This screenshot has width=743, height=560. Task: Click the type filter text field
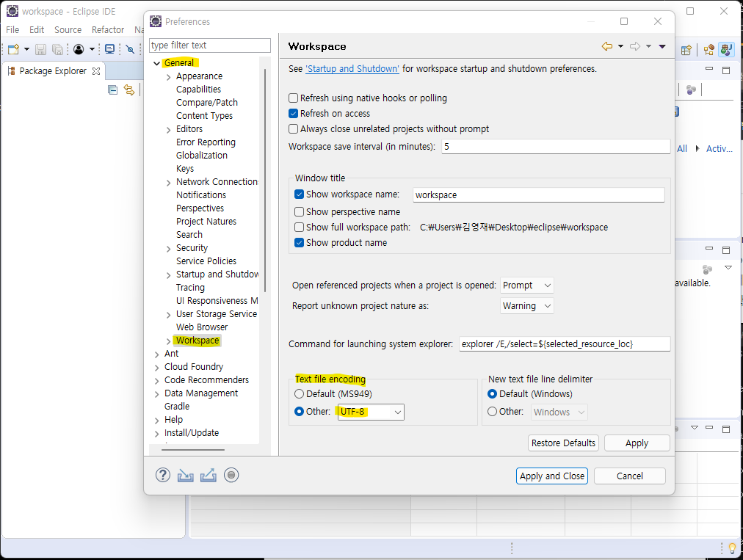click(210, 45)
